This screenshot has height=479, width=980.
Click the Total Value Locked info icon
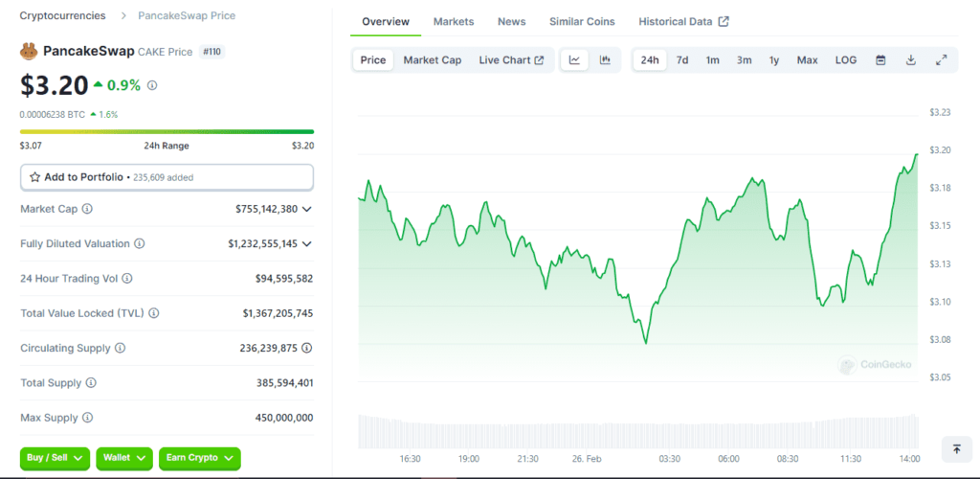pyautogui.click(x=154, y=313)
